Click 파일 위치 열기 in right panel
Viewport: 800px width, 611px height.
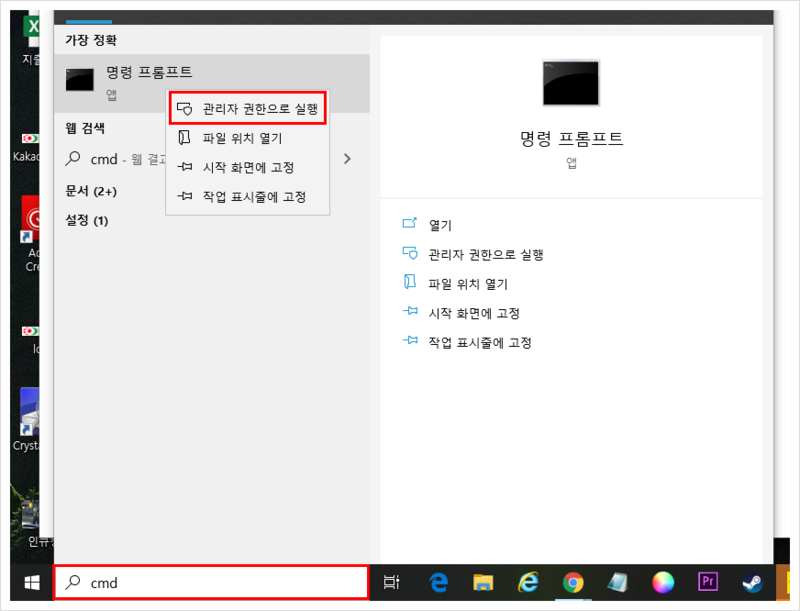pyautogui.click(x=468, y=284)
